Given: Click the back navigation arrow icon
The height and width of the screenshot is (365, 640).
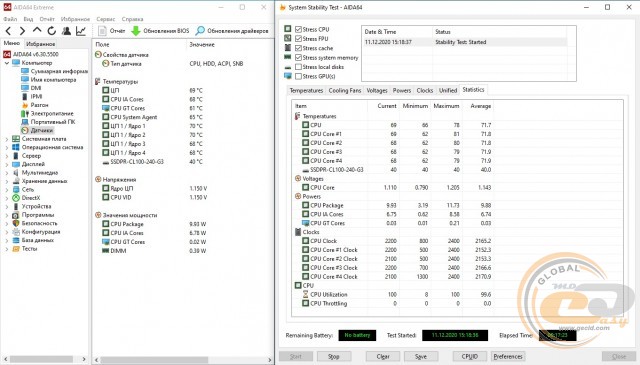Looking at the screenshot, I should [8, 31].
